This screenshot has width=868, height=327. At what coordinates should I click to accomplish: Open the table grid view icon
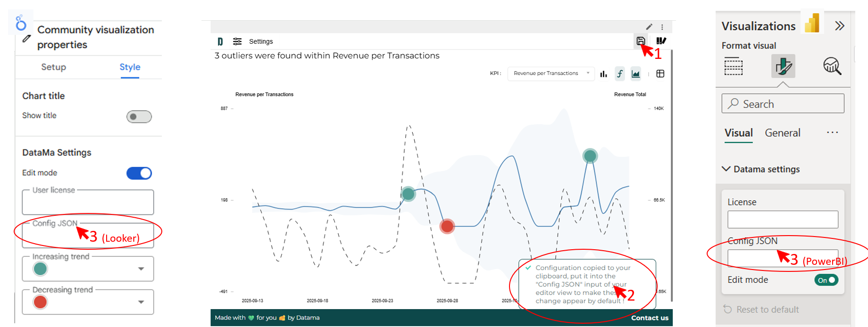click(x=660, y=74)
